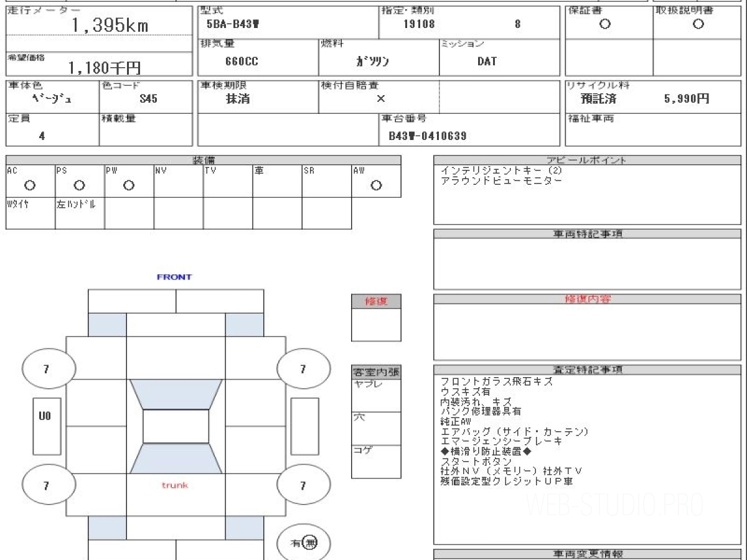Select the 残価設定型クレジットUP車 note
Image resolution: width=747 pixels, height=560 pixels.
[506, 481]
